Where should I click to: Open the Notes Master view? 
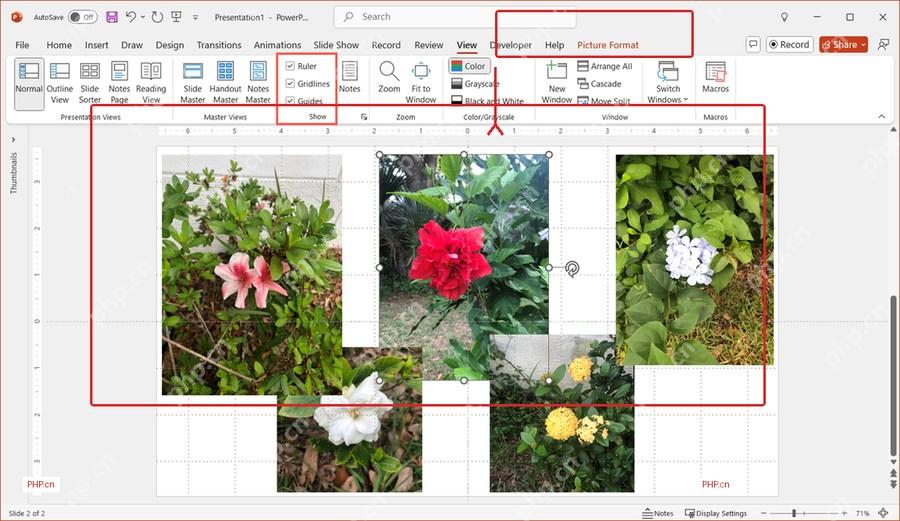pyautogui.click(x=258, y=83)
